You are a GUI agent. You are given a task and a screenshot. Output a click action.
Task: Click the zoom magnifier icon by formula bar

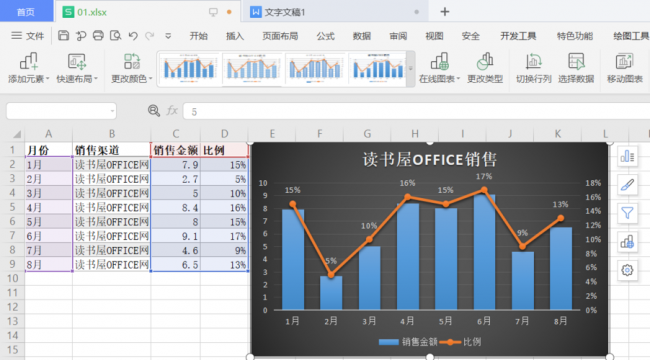(153, 110)
